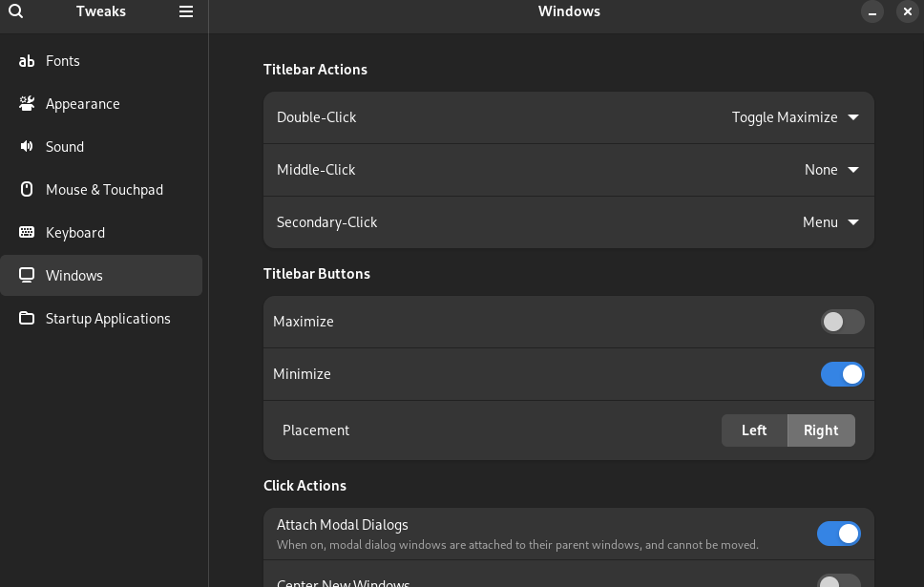Open the search in Tweaks
The height and width of the screenshot is (587, 924).
click(16, 11)
